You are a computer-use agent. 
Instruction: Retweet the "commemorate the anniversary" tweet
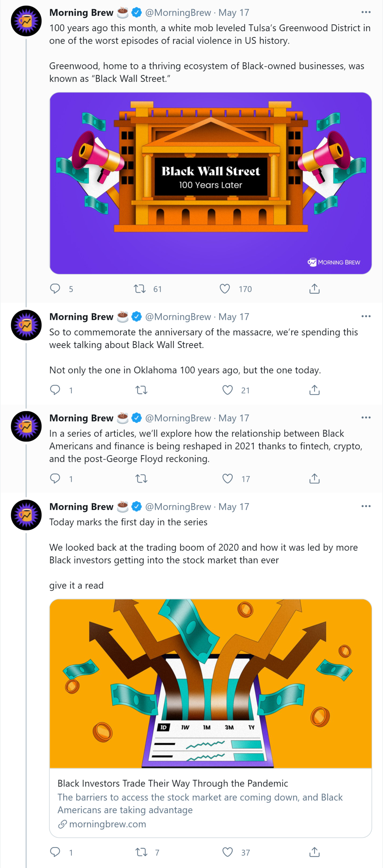tap(141, 390)
